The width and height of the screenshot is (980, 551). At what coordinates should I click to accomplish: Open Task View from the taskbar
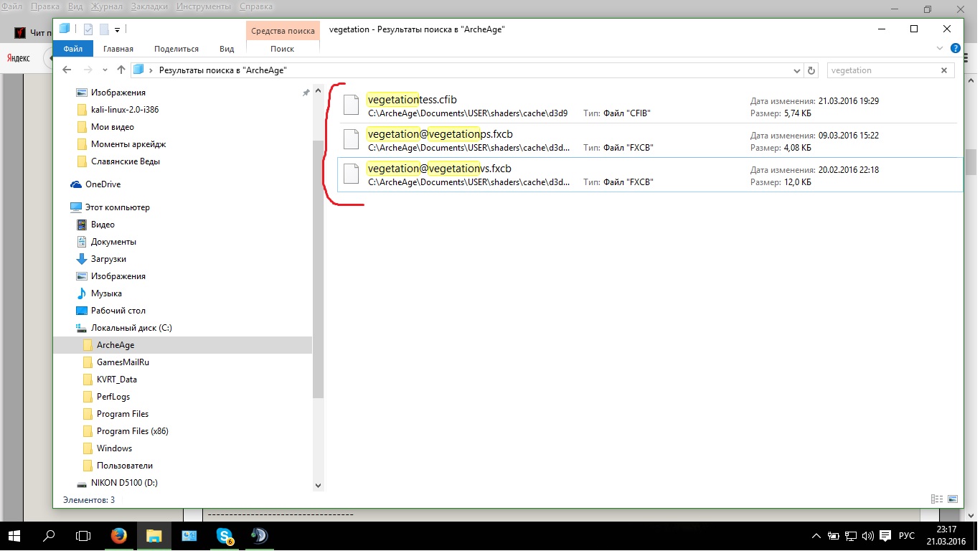(x=84, y=535)
